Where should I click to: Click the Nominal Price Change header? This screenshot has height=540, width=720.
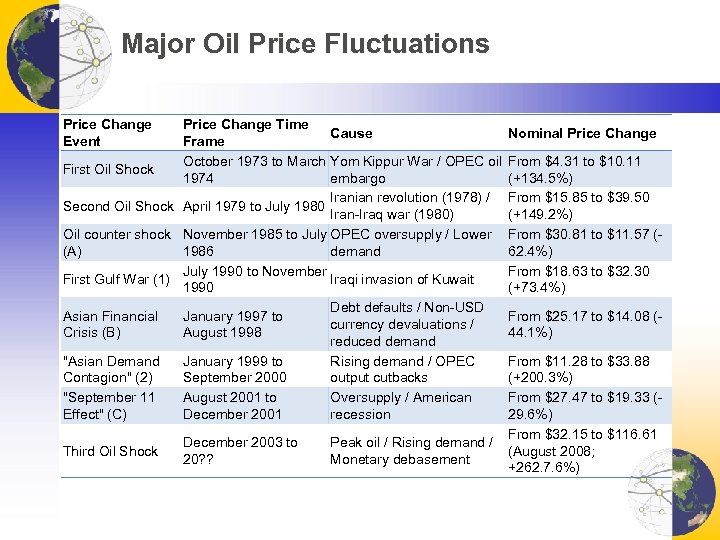(x=582, y=133)
